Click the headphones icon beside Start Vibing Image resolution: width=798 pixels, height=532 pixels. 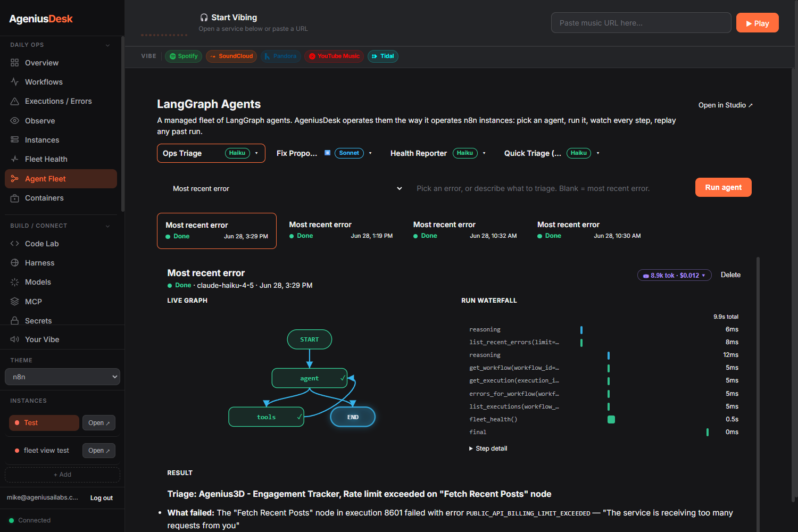tap(204, 18)
